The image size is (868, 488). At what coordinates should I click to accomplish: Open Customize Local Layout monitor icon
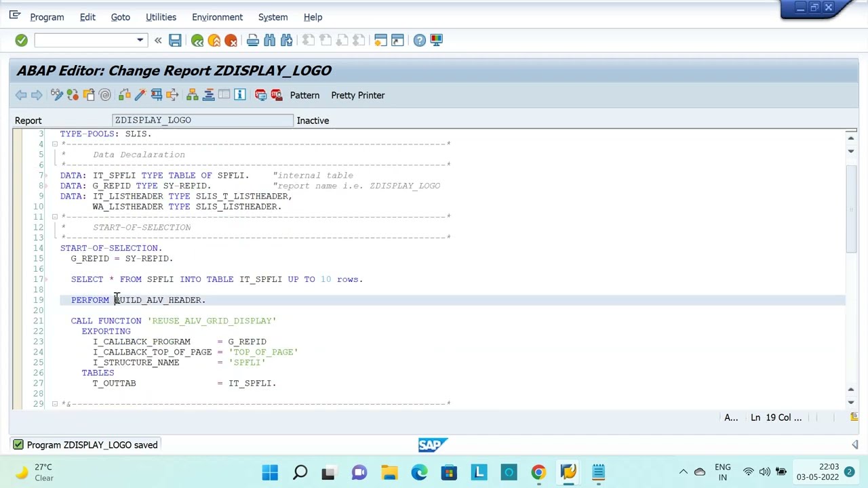pyautogui.click(x=436, y=41)
